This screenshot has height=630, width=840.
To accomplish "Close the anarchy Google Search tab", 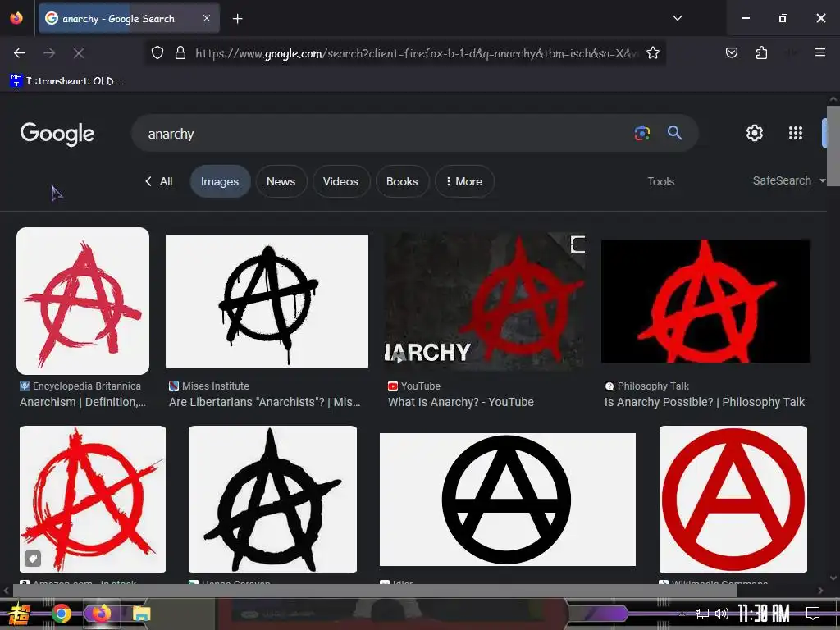I will tap(206, 18).
